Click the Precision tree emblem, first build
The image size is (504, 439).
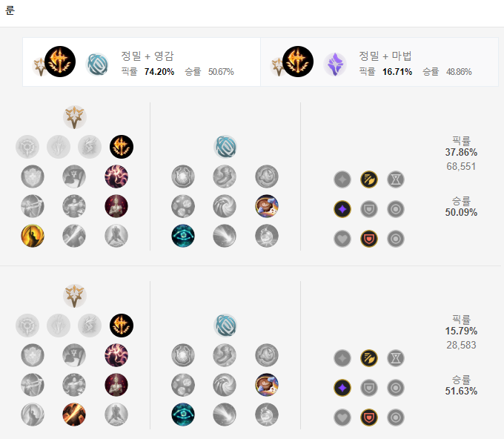click(75, 117)
